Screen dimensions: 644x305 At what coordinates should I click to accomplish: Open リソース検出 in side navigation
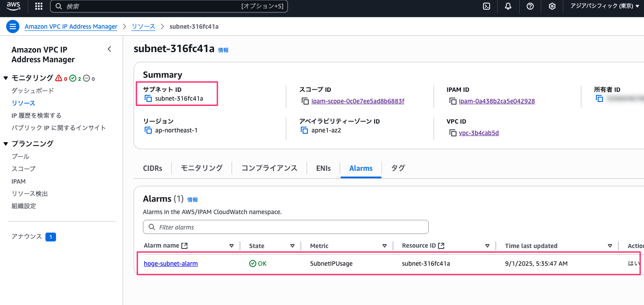30,193
